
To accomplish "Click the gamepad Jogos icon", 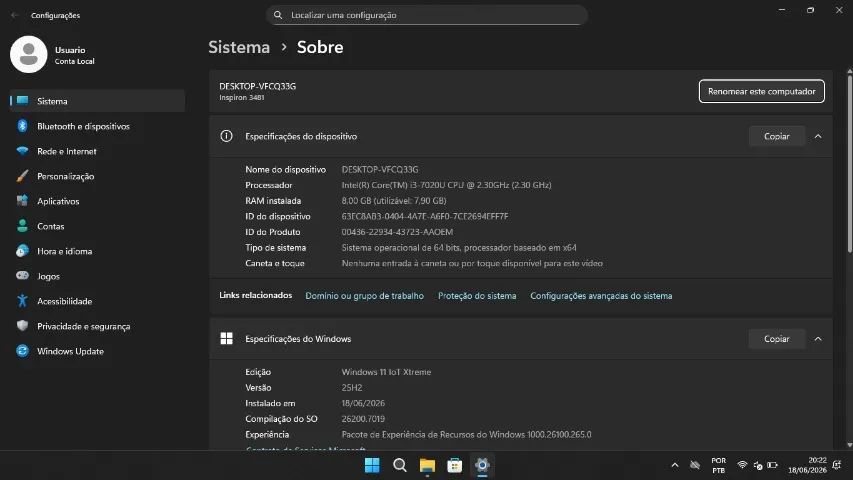I will tap(22, 275).
